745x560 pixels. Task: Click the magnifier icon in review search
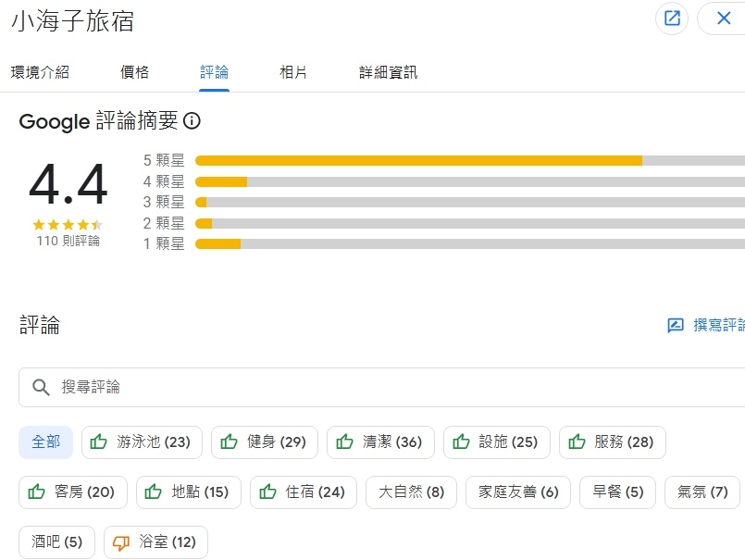point(41,387)
